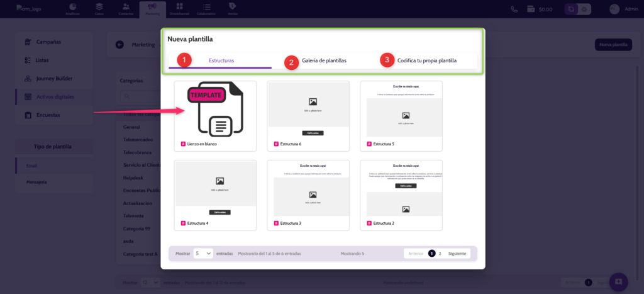Select the Estructuras tab
This screenshot has width=644, height=294.
[221, 60]
